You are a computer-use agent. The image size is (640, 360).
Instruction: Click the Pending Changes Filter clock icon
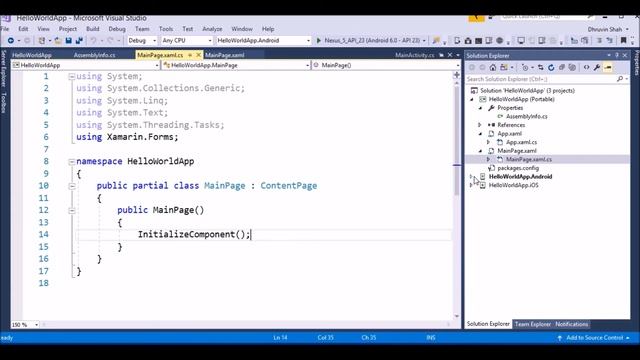[x=525, y=67]
